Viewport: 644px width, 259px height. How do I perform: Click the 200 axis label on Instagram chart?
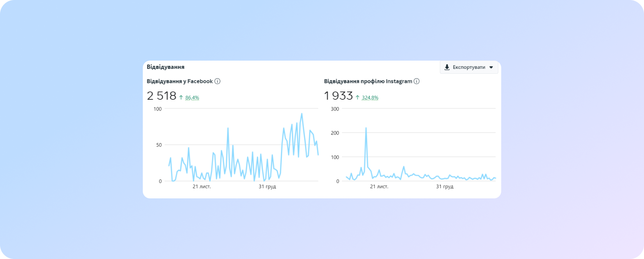[x=335, y=133]
